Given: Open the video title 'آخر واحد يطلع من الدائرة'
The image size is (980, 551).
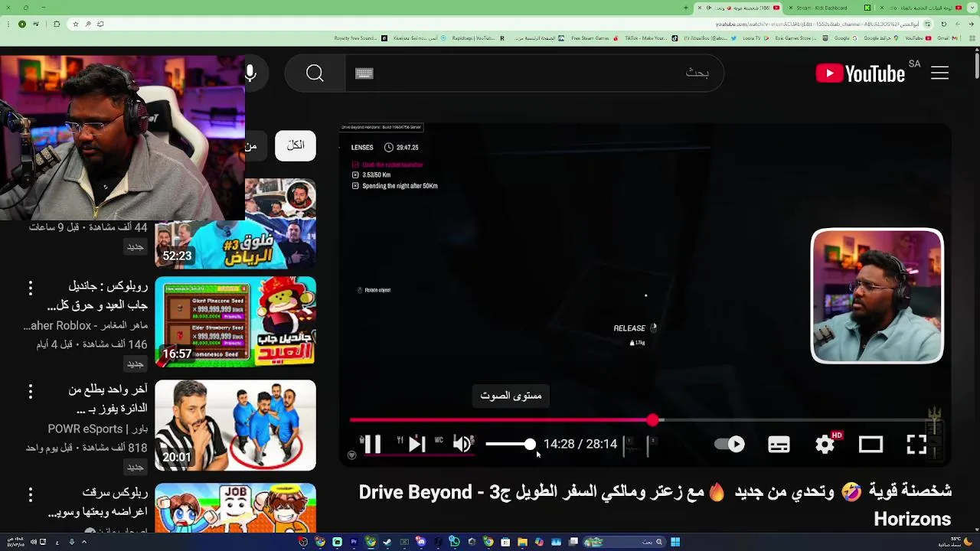Looking at the screenshot, I should pyautogui.click(x=107, y=399).
